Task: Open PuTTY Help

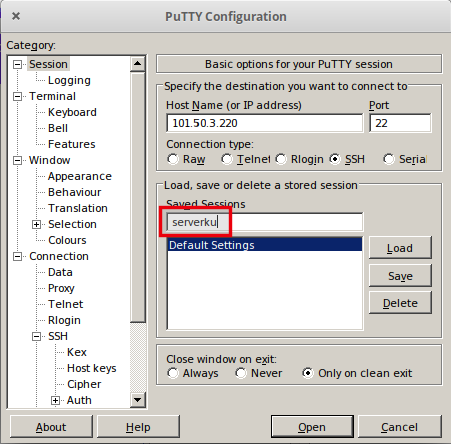Action: pos(138,427)
